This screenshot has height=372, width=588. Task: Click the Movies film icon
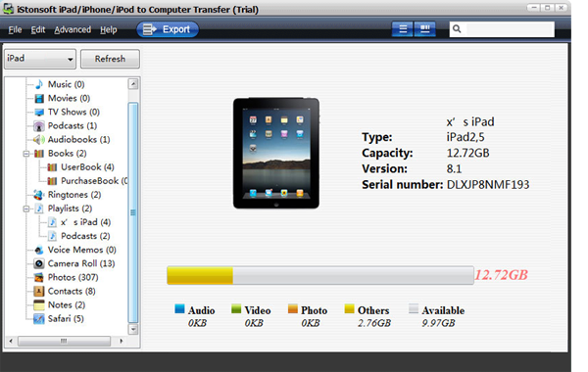pos(39,99)
